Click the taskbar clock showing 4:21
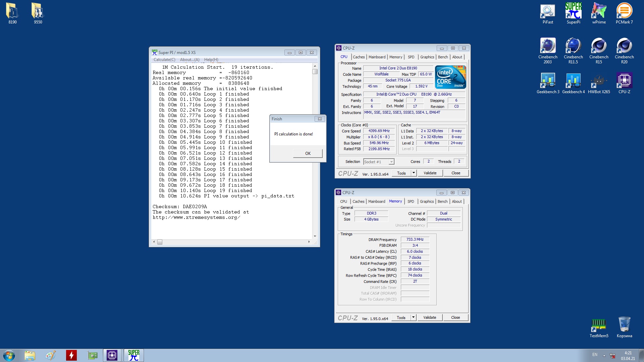Viewport: 644px width, 362px height. [x=628, y=355]
